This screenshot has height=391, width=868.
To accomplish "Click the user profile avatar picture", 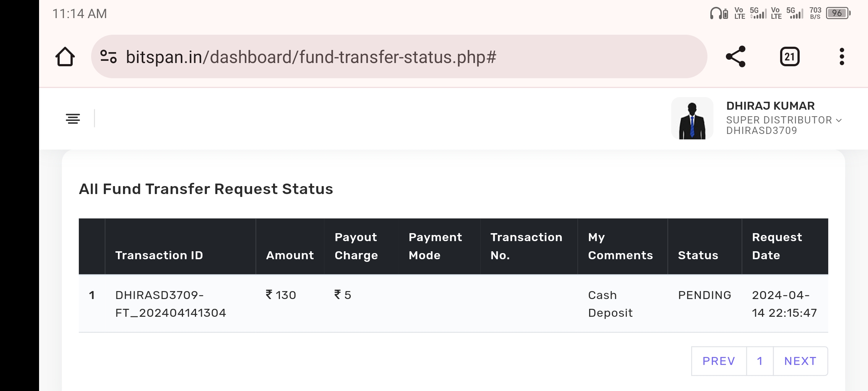I will click(692, 118).
